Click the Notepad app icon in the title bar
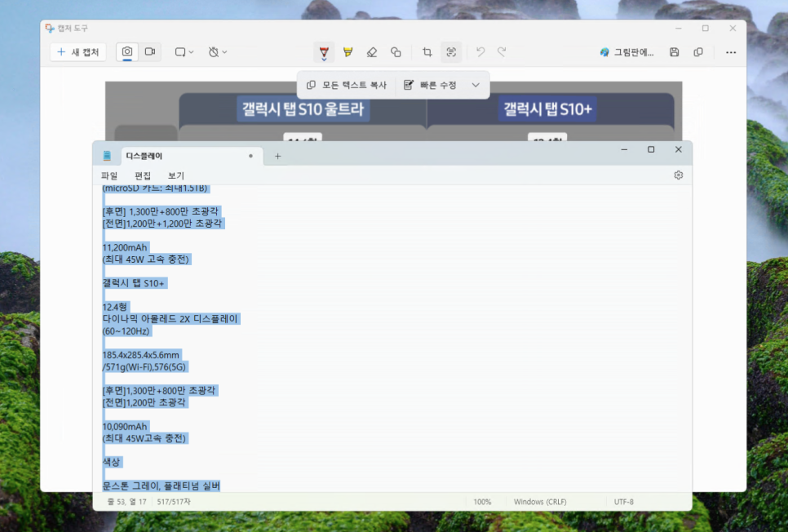Image resolution: width=788 pixels, height=532 pixels. point(107,156)
